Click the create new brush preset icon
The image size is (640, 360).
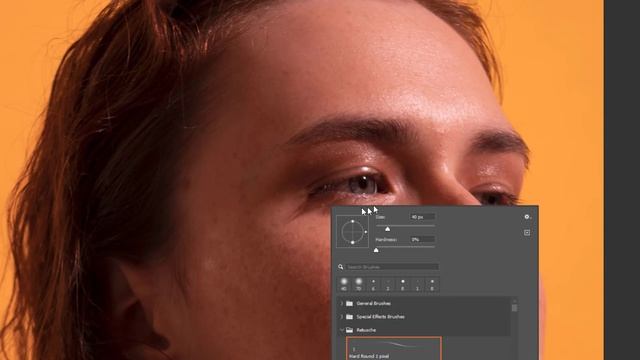527,233
